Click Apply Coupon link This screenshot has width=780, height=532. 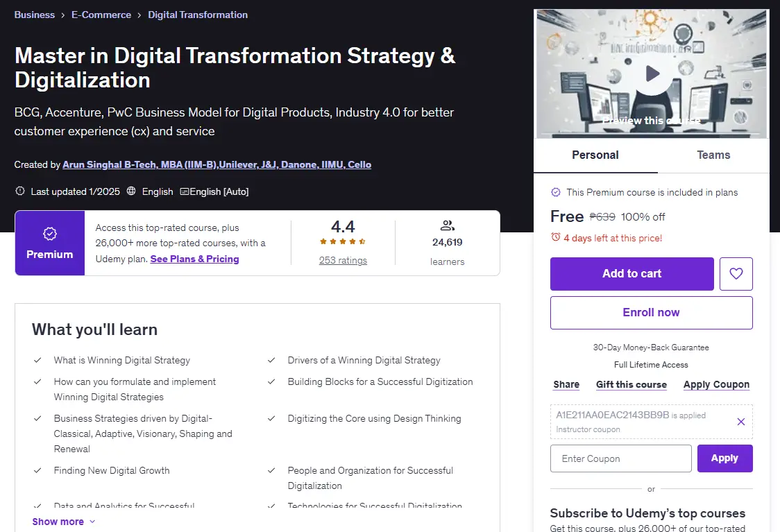716,384
